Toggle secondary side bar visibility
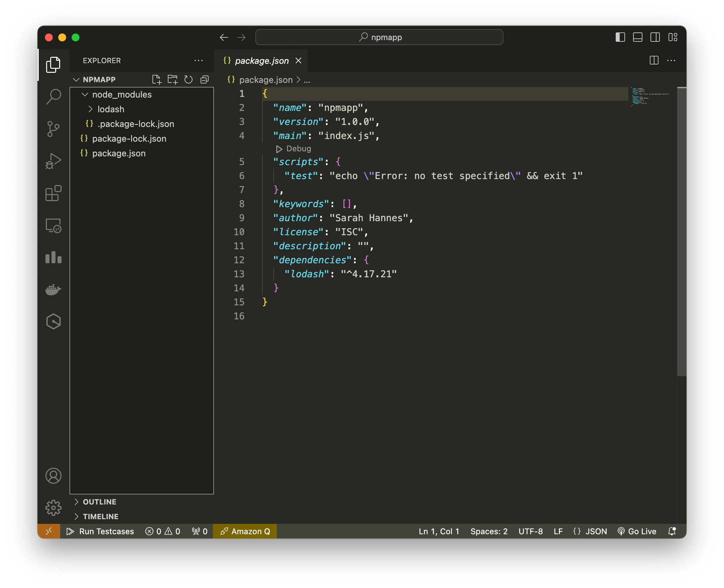The height and width of the screenshot is (588, 724). tap(655, 37)
